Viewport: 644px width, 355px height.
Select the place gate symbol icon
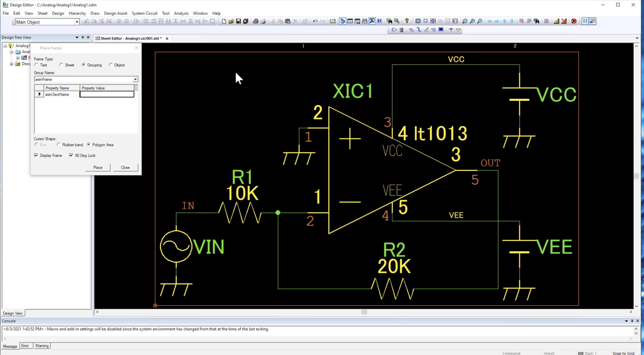pos(394,30)
